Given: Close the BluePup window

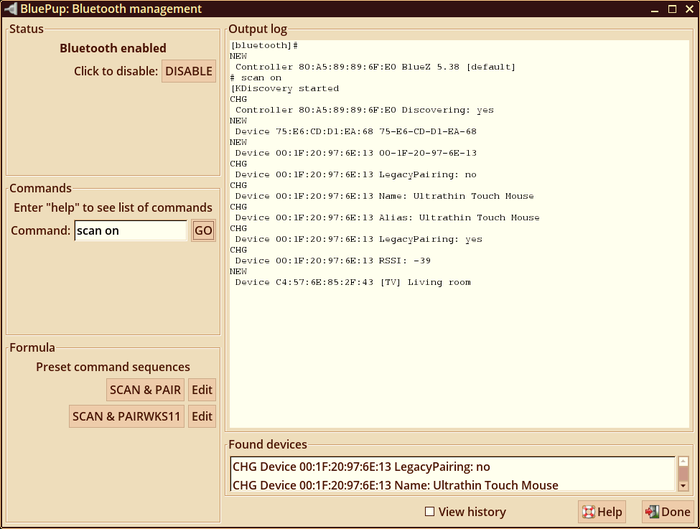Looking at the screenshot, I should pos(689,9).
